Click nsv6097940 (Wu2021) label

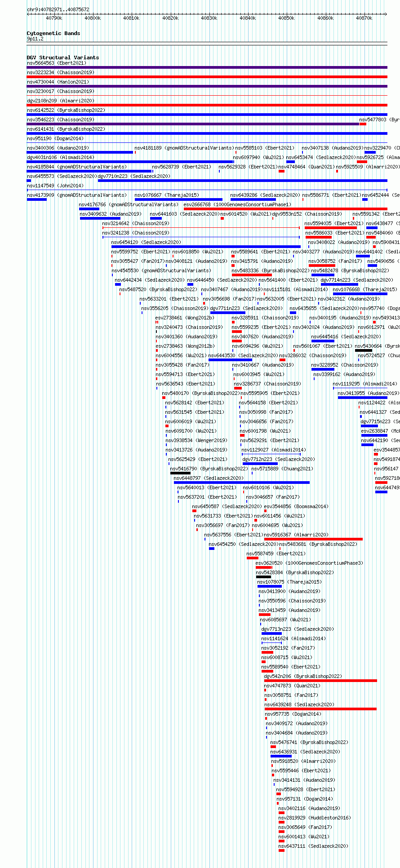[258, 158]
